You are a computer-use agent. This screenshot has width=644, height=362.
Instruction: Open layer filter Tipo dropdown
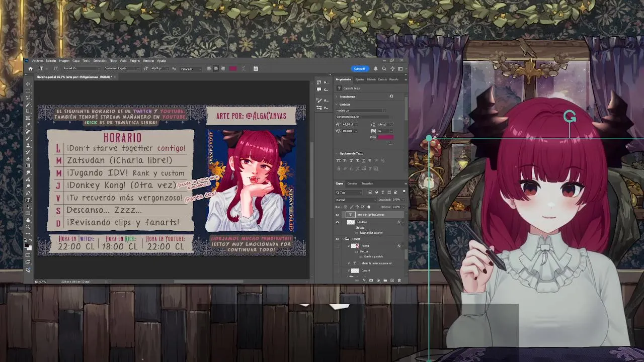pyautogui.click(x=349, y=193)
